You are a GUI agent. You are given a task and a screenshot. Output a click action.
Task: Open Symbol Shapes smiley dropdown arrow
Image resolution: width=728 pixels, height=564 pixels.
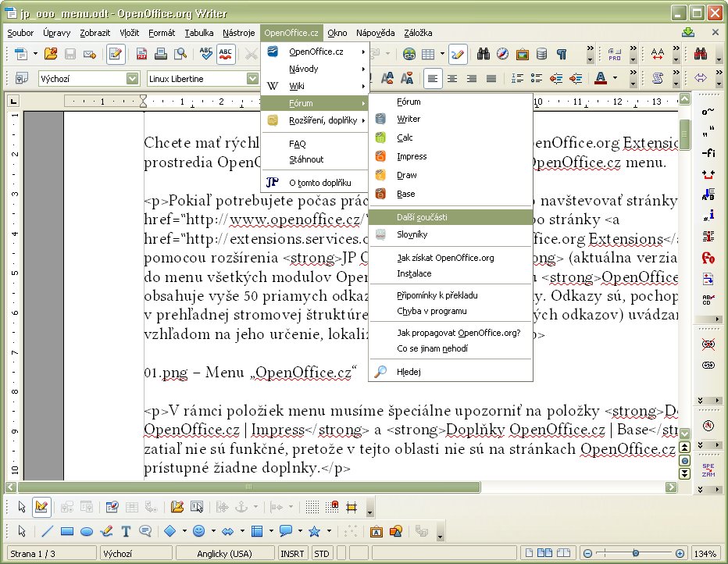tap(213, 531)
